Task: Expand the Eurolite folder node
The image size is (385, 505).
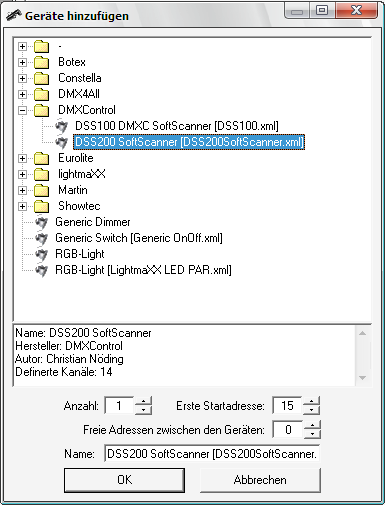Action: [x=22, y=158]
